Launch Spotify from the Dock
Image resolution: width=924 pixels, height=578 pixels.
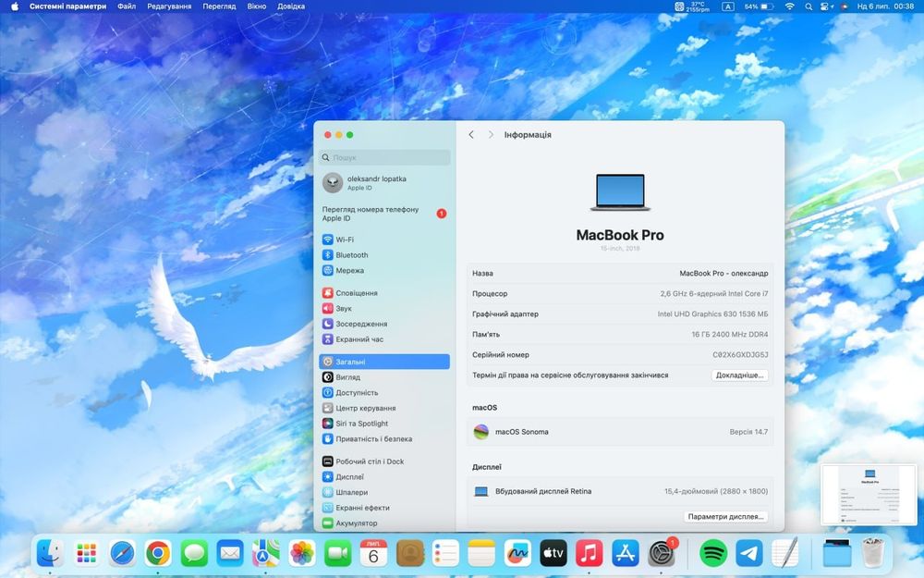713,554
